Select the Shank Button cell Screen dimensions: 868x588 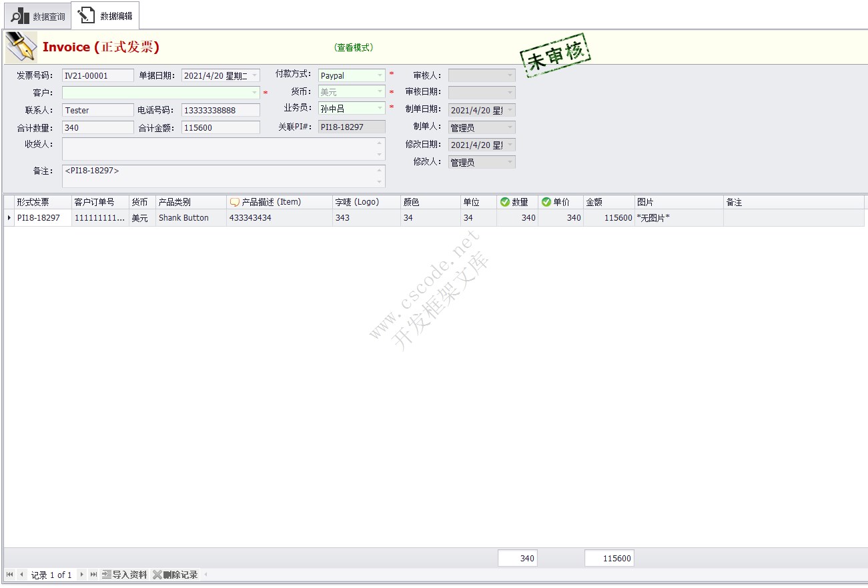click(x=191, y=218)
